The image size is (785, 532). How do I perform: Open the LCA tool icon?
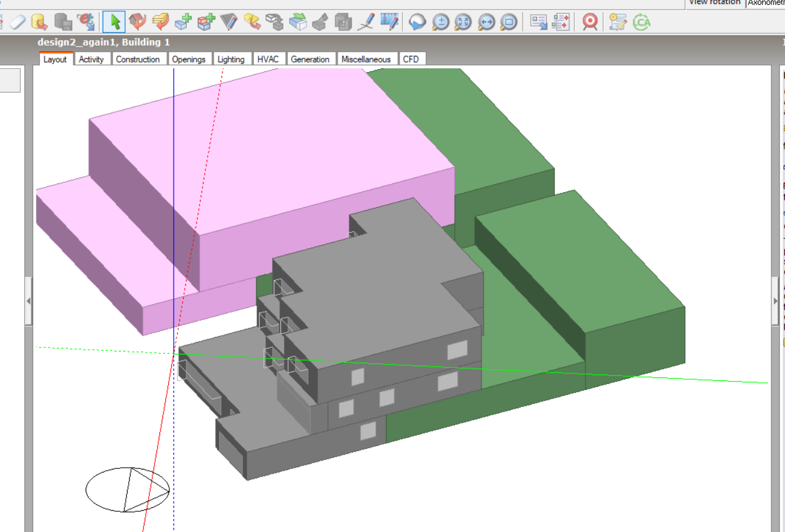click(642, 22)
